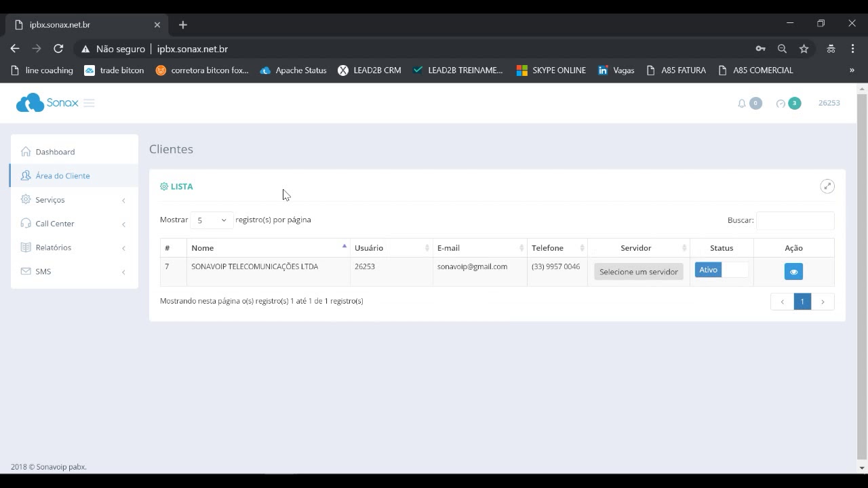Sort table by Servidor column
This screenshot has width=868, height=488.
(x=639, y=248)
